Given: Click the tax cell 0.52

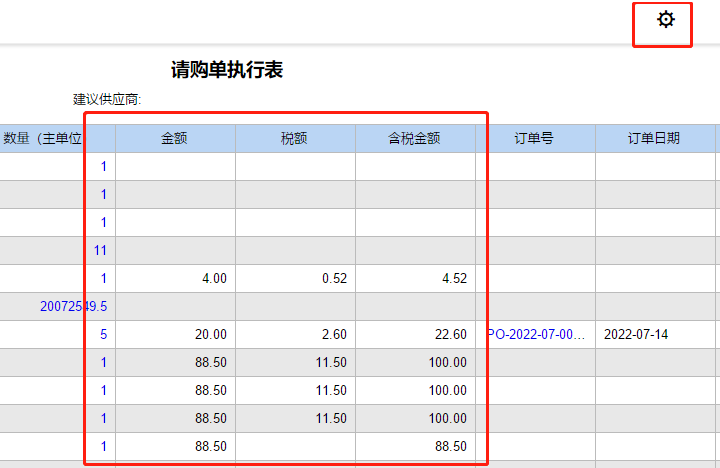Looking at the screenshot, I should pyautogui.click(x=334, y=278).
